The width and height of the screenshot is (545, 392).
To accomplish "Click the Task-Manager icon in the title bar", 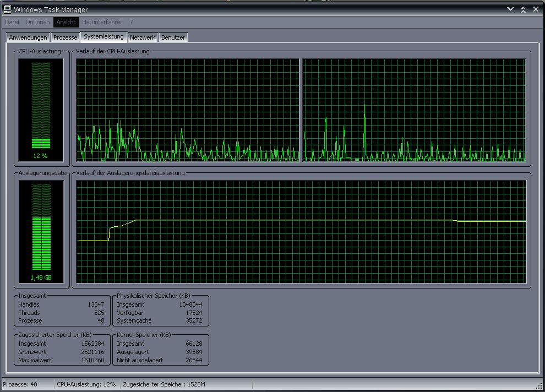I will [x=7, y=9].
